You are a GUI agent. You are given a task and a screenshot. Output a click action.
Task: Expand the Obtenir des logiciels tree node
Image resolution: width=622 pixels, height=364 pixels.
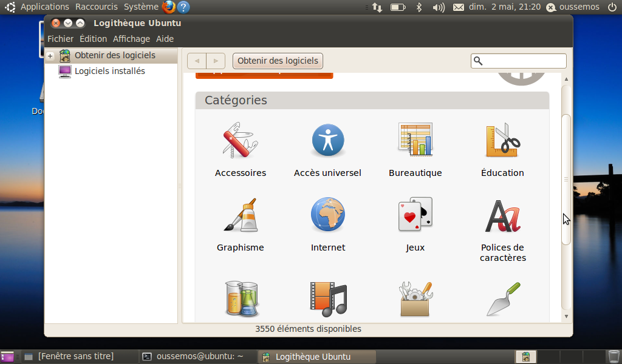click(x=50, y=56)
